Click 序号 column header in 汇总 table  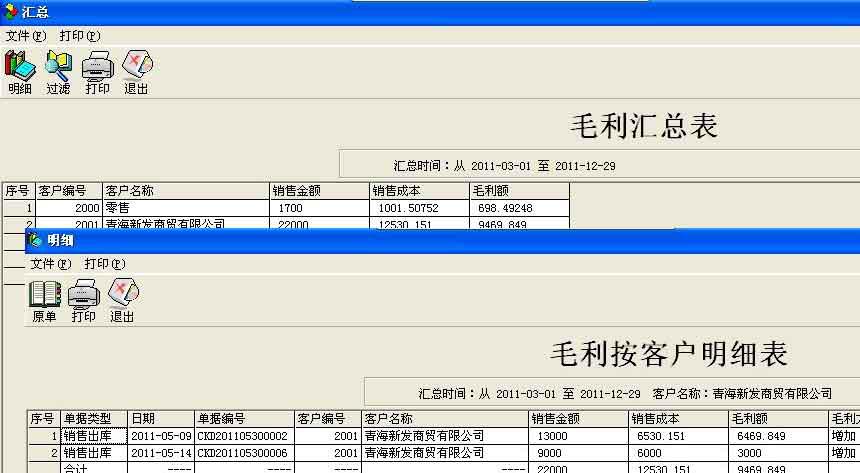[x=19, y=191]
